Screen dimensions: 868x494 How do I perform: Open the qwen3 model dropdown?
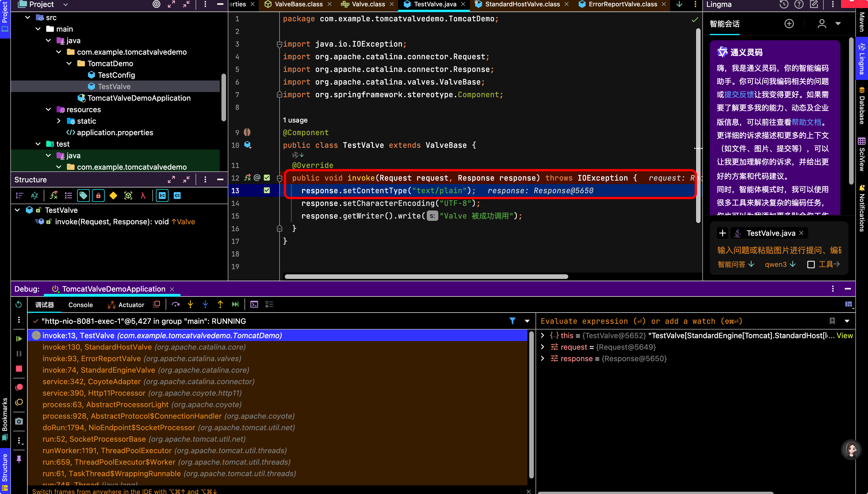[780, 264]
